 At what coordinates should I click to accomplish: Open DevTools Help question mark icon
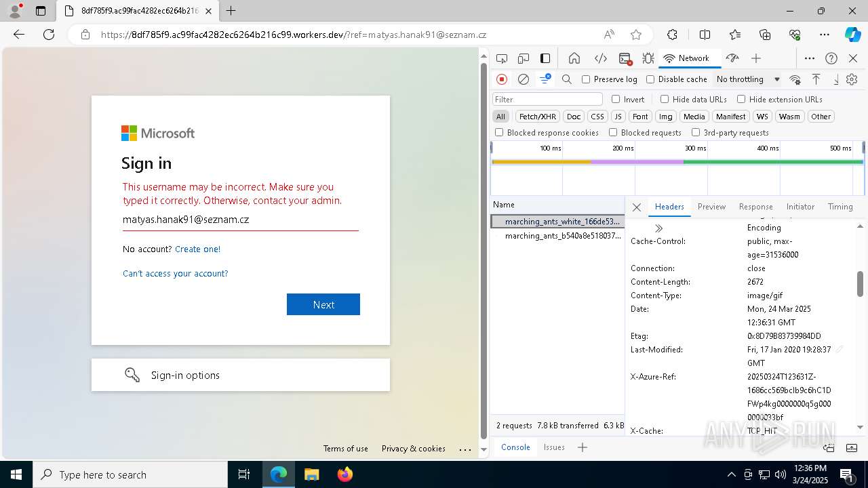[831, 58]
